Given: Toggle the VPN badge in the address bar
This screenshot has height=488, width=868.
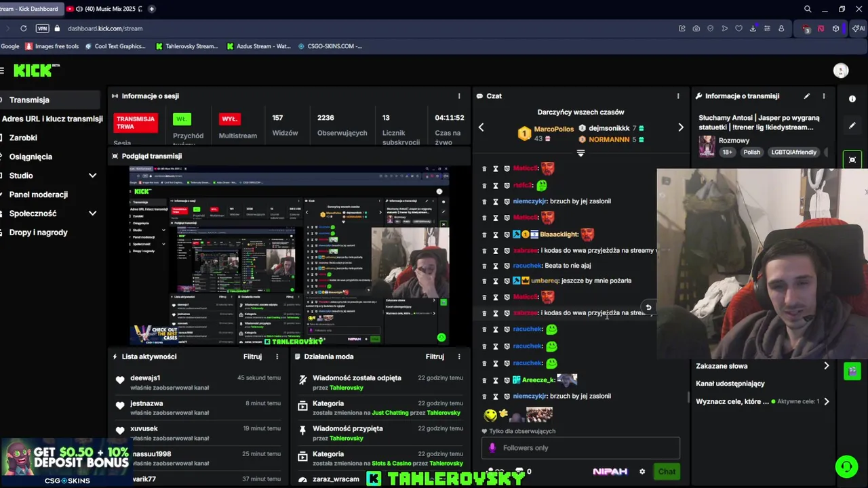Looking at the screenshot, I should (x=43, y=28).
